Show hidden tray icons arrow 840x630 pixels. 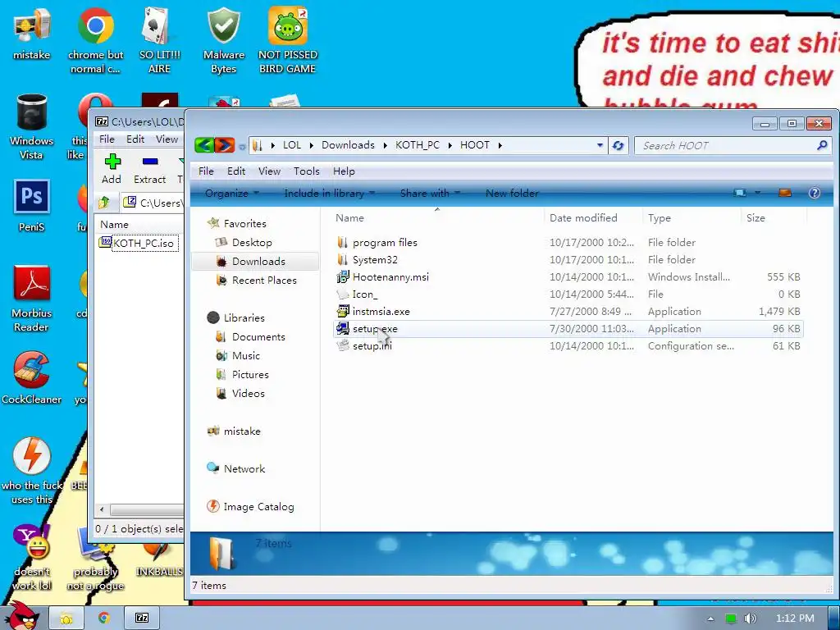pyautogui.click(x=710, y=619)
